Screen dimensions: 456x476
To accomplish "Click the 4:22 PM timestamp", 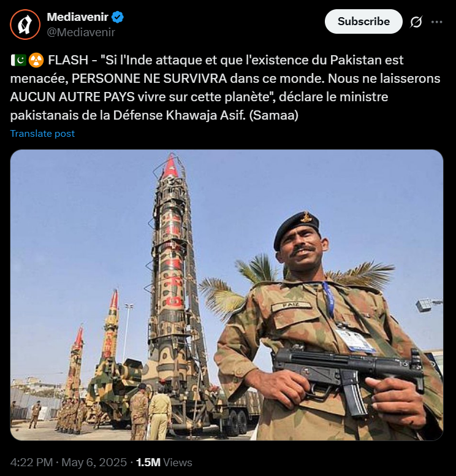I will tap(31, 463).
